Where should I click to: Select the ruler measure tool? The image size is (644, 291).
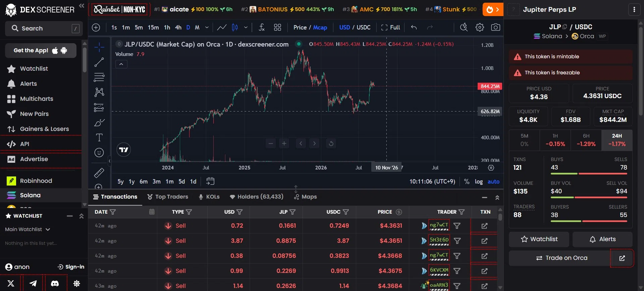click(x=99, y=173)
